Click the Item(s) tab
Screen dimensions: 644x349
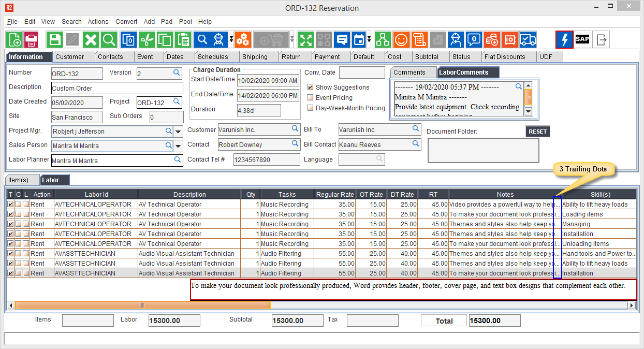tap(19, 180)
